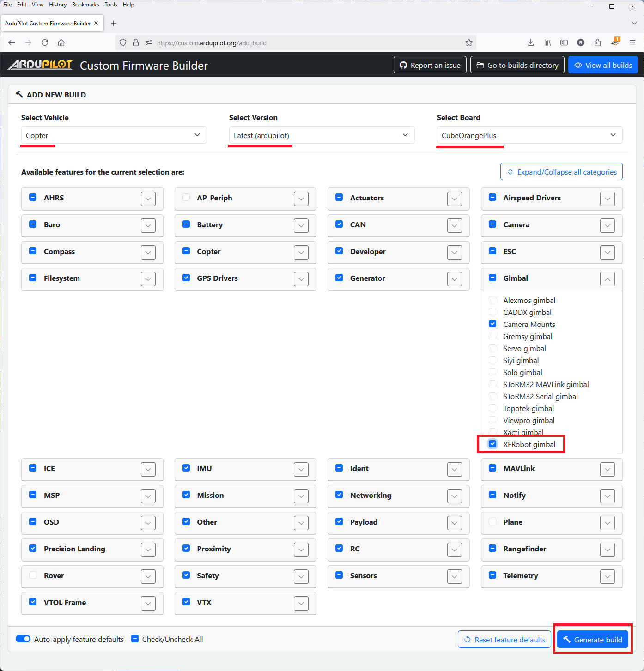
Task: Open a new browser tab with plus icon
Action: (x=114, y=24)
